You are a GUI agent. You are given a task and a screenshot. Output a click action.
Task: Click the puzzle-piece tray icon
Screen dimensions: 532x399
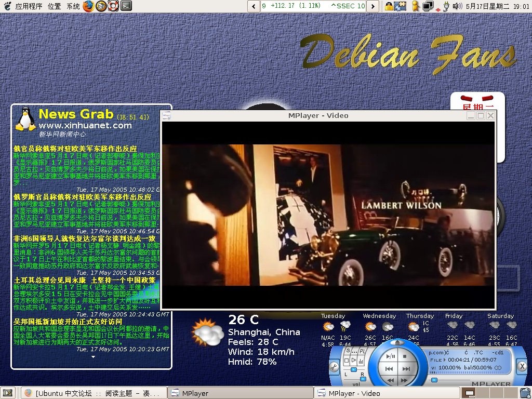pos(401,6)
